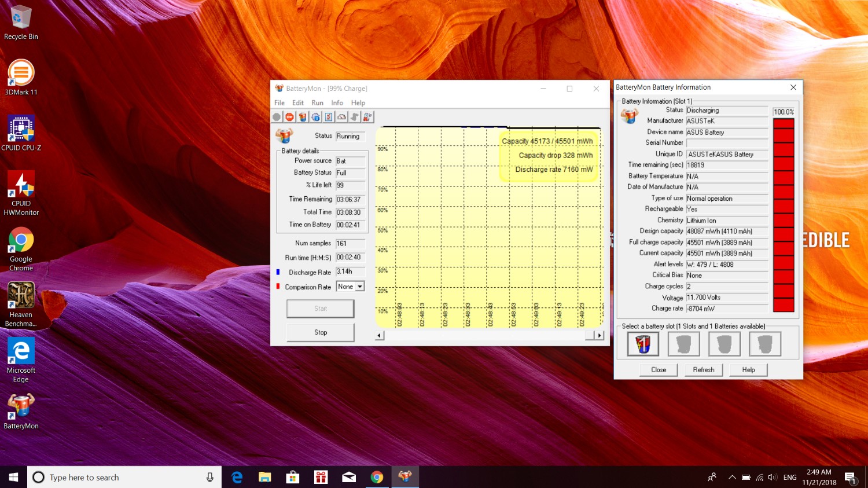Select the Google Chrome desktop shortcut
This screenshot has height=488, width=868.
(x=21, y=249)
